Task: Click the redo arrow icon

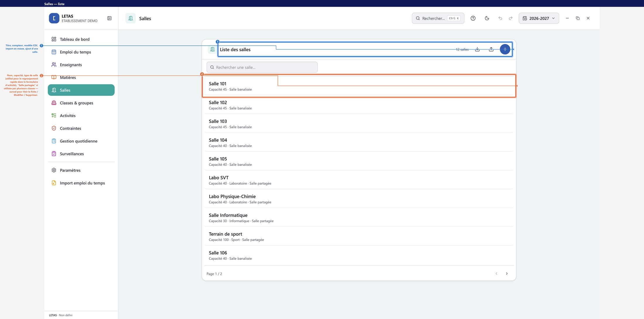Action: 511,18
